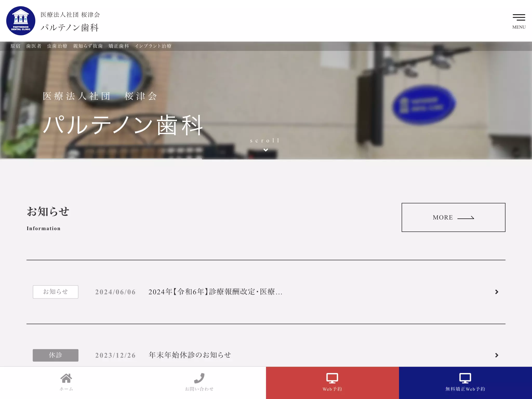Click the お問い合わせ label in bottom bar

[x=199, y=389]
